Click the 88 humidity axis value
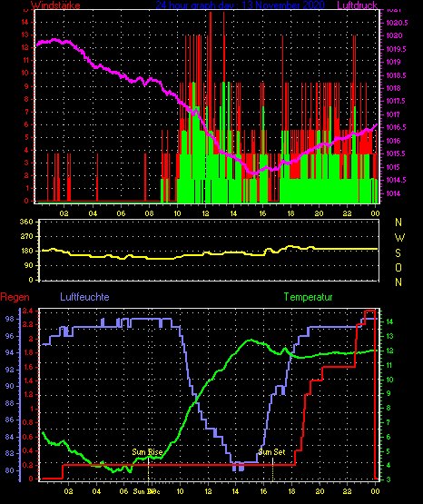Screen dimensions: 423x504 [x=10, y=403]
